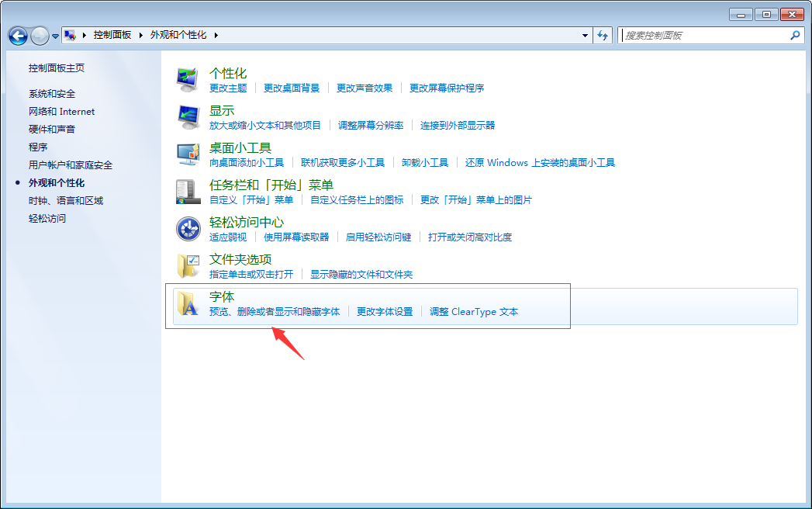Image resolution: width=812 pixels, height=509 pixels.
Task: Click the 任务栏和「开始」菜单 heading
Action: coord(271,185)
